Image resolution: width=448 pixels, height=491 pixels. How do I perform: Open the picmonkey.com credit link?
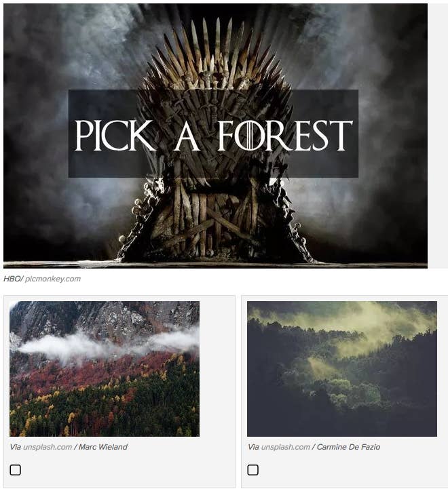pos(53,279)
